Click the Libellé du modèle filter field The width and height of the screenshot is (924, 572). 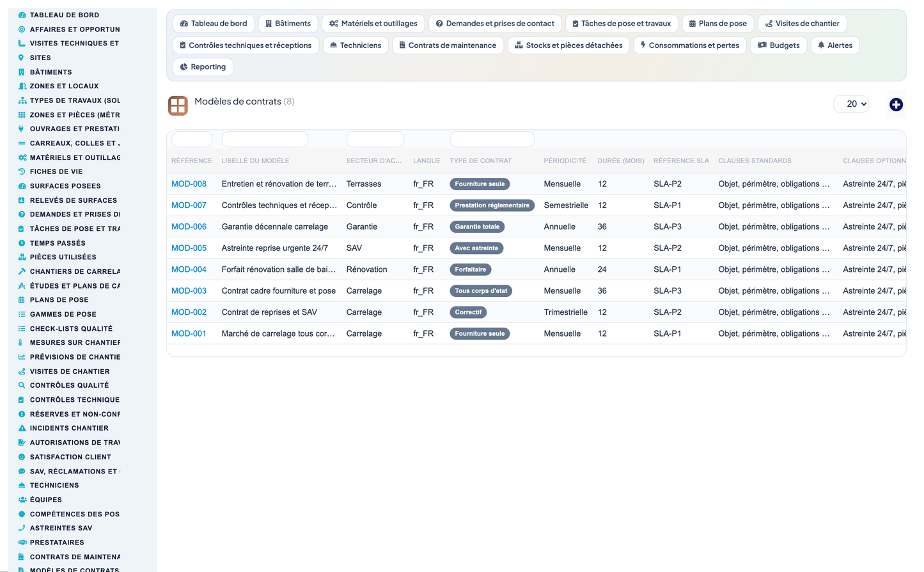(265, 139)
